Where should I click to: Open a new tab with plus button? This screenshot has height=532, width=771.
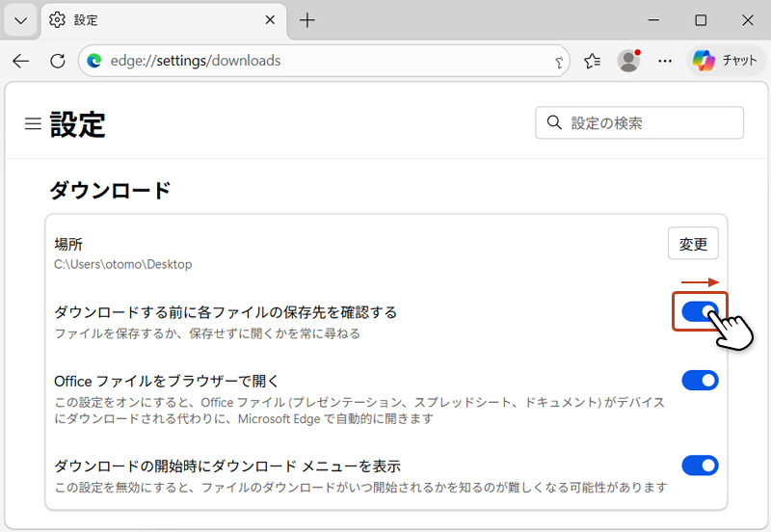307,20
